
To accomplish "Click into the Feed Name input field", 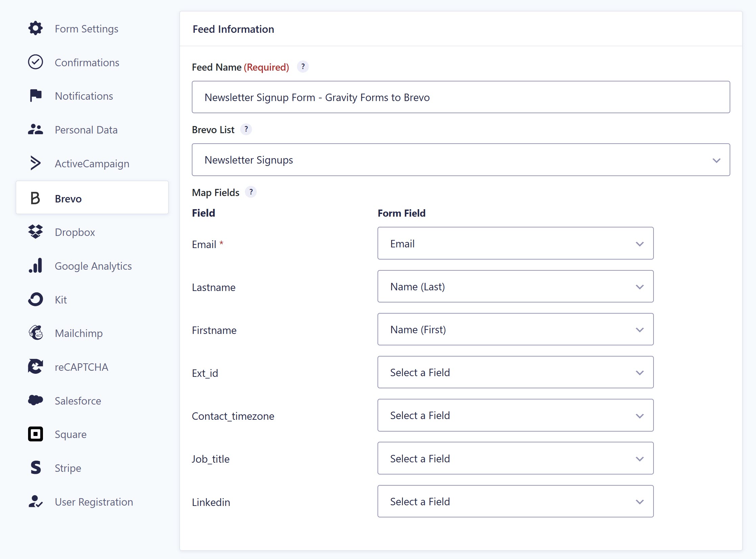I will point(461,97).
